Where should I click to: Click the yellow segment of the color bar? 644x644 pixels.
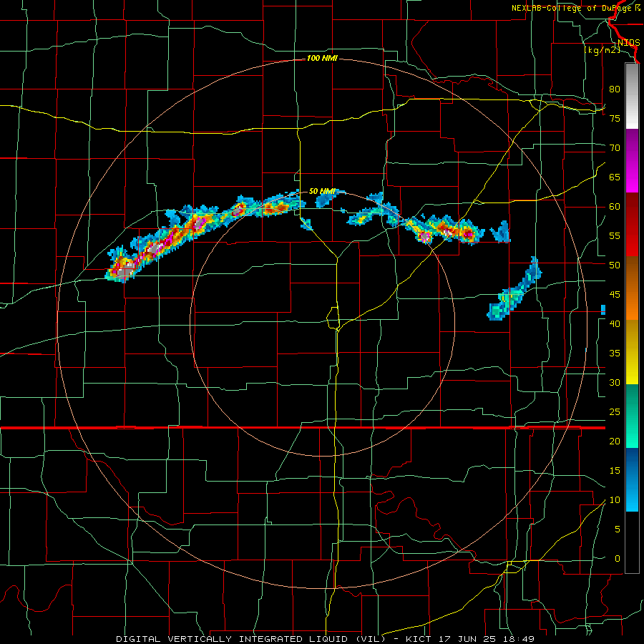[632, 352]
